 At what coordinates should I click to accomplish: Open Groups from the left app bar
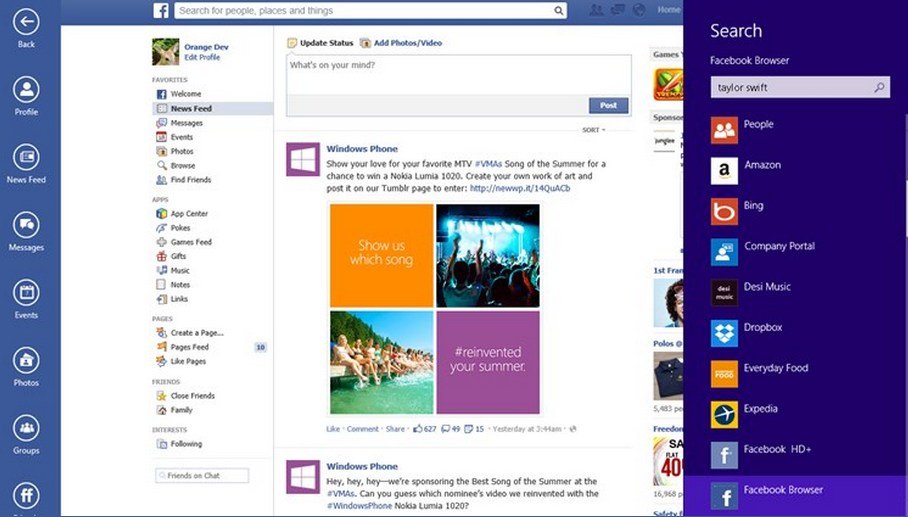pos(26,428)
